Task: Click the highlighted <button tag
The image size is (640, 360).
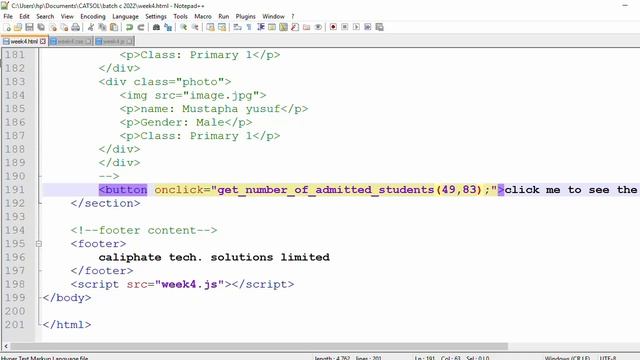Action: (x=123, y=190)
